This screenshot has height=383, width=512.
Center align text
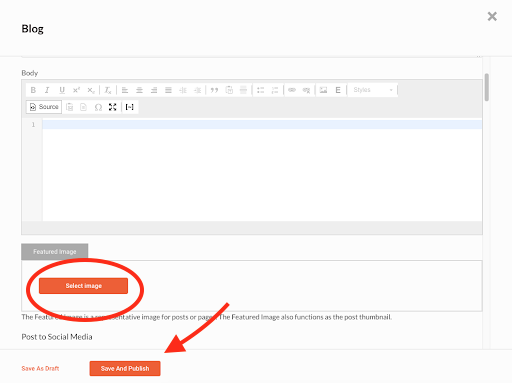point(139,90)
